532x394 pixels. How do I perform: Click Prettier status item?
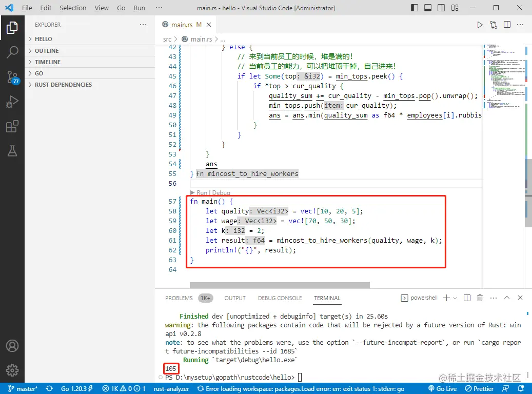coord(479,388)
